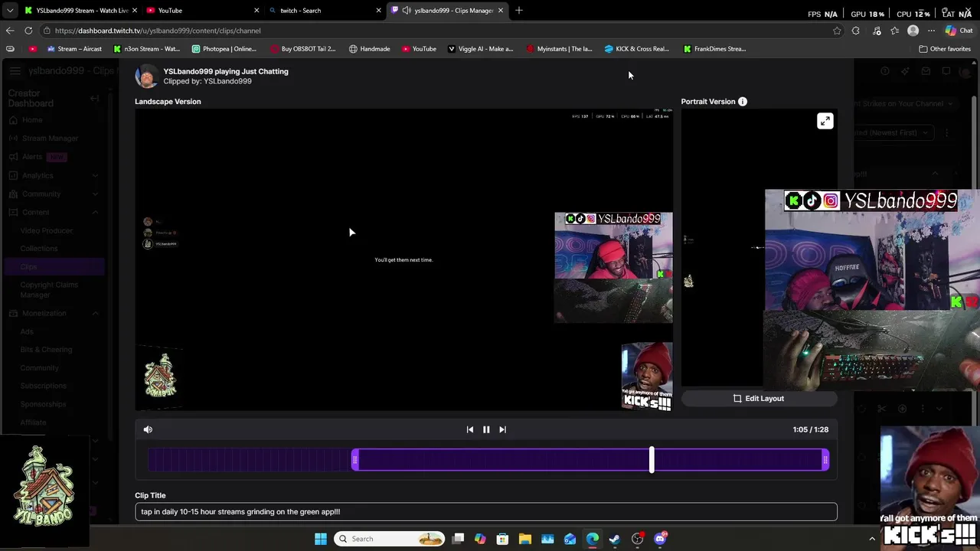The height and width of the screenshot is (551, 980).
Task: Open Microsoft Store from the taskbar
Action: coord(502,539)
